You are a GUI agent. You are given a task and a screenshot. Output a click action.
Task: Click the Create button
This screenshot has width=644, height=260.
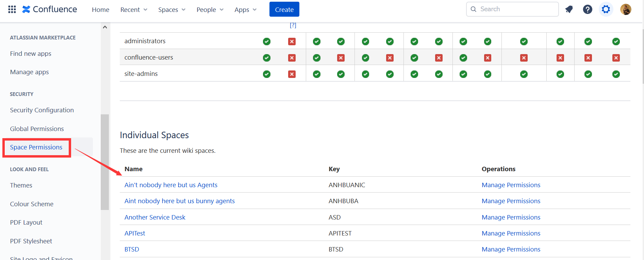point(284,9)
